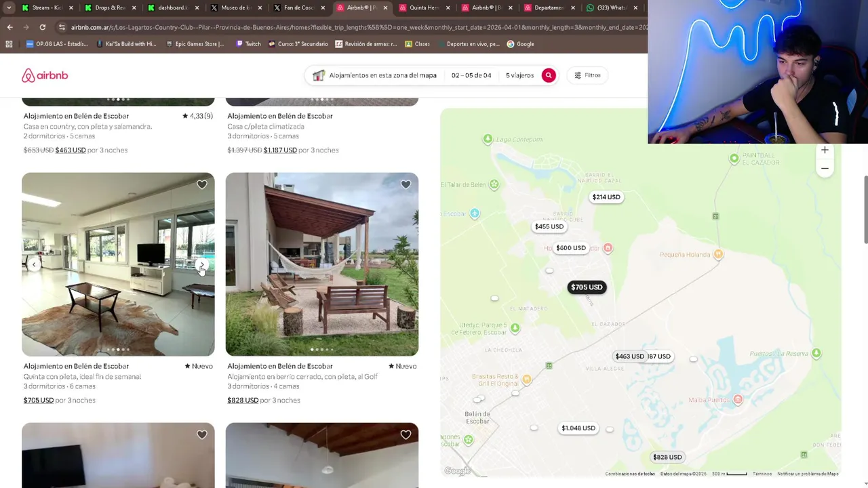This screenshot has height=488, width=868.
Task: Zoom out on the map
Action: pyautogui.click(x=825, y=168)
